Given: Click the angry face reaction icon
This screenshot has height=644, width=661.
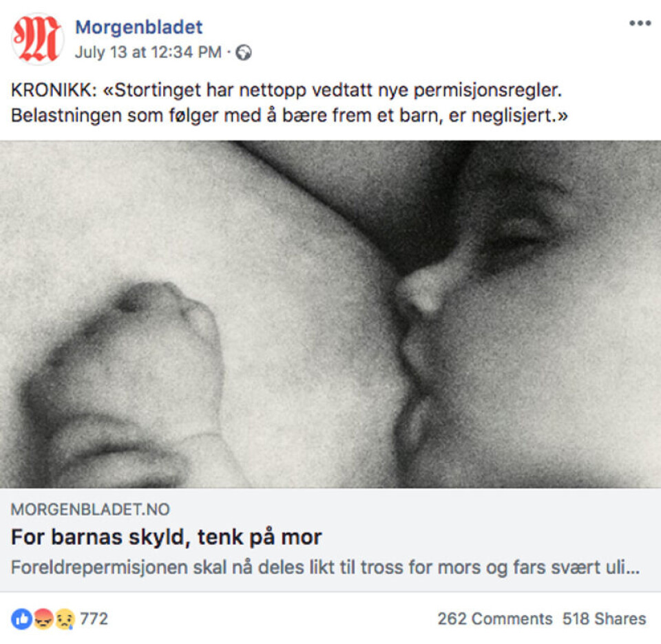Looking at the screenshot, I should coord(43,619).
